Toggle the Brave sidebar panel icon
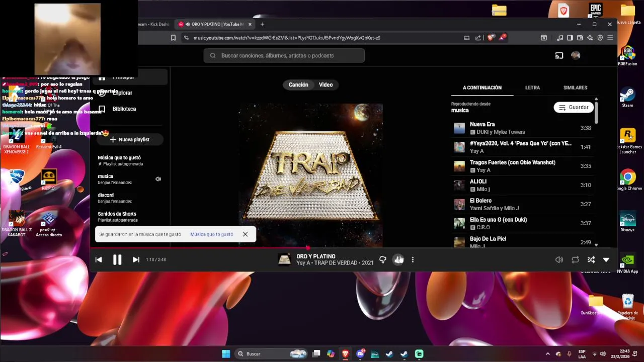 coord(570,38)
